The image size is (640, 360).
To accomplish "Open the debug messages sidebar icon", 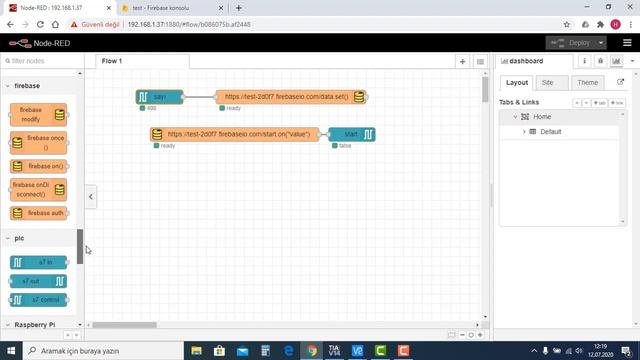I will (600, 61).
